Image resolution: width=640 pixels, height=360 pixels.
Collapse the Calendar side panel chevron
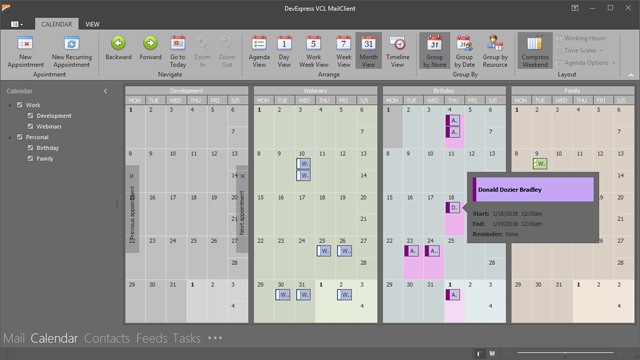105,91
